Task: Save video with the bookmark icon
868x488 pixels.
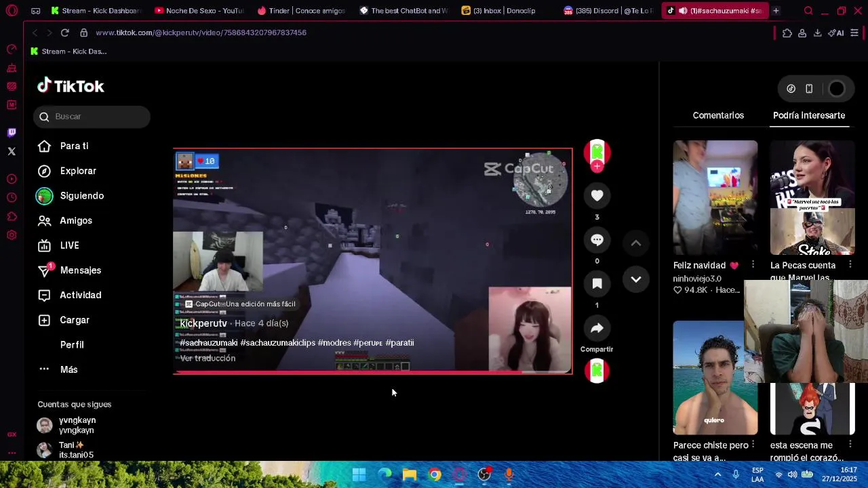Action: click(x=597, y=284)
